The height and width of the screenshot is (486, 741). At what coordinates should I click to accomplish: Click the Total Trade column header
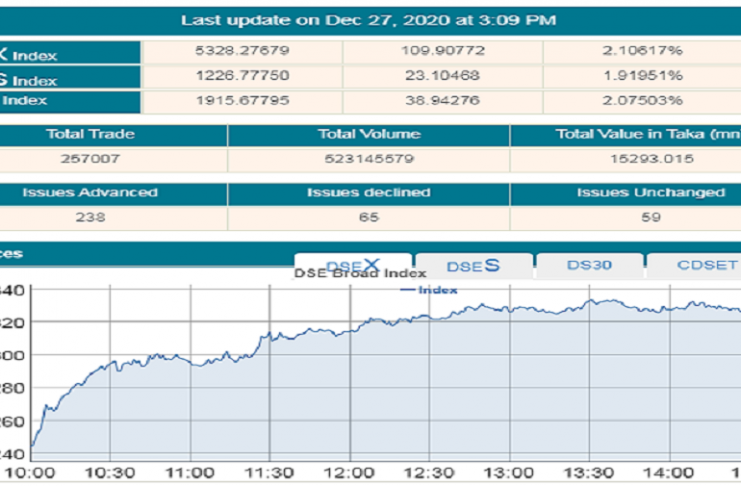pos(90,134)
